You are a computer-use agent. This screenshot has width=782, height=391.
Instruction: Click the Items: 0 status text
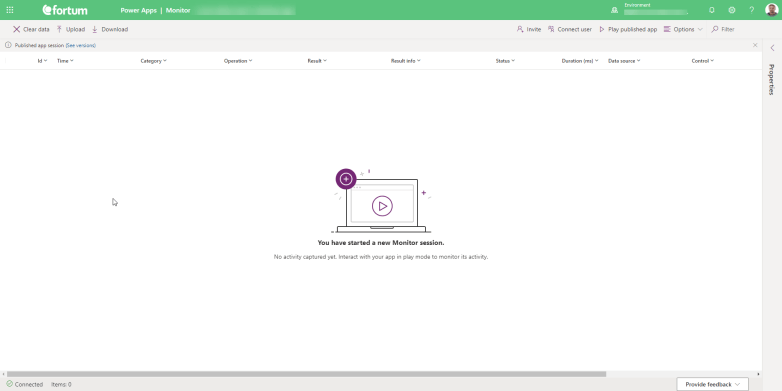[x=61, y=385]
